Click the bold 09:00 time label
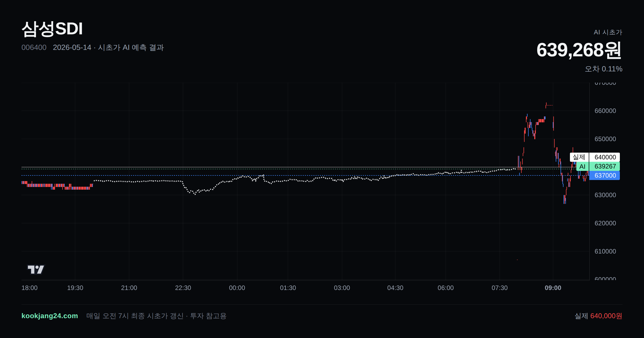Viewport: 644px width, 338px height. click(553, 288)
